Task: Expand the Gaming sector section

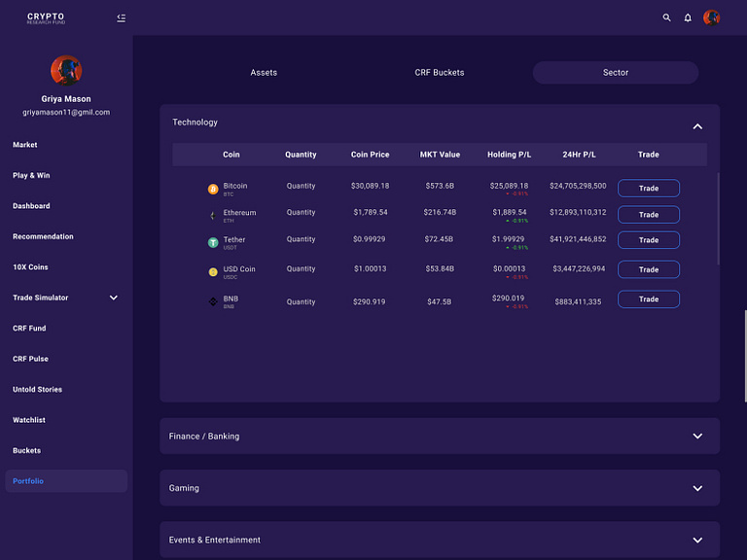Action: pyautogui.click(x=697, y=488)
